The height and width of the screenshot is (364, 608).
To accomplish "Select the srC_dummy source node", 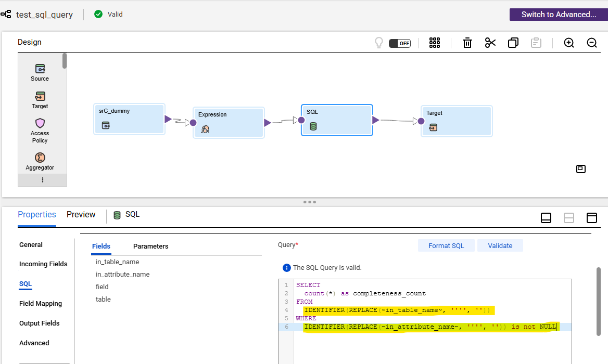I will tap(130, 119).
